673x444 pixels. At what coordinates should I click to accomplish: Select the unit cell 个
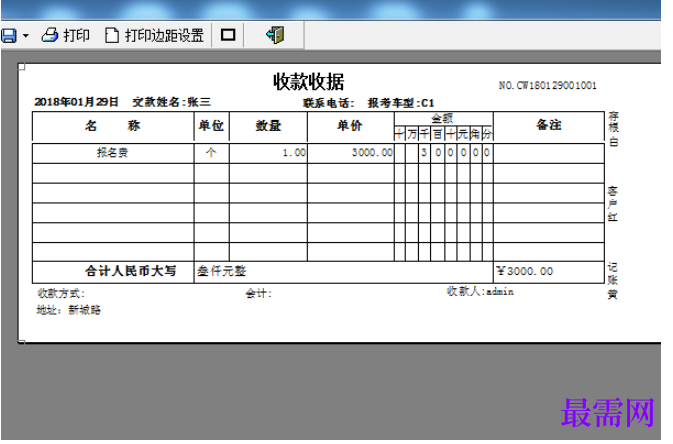211,152
